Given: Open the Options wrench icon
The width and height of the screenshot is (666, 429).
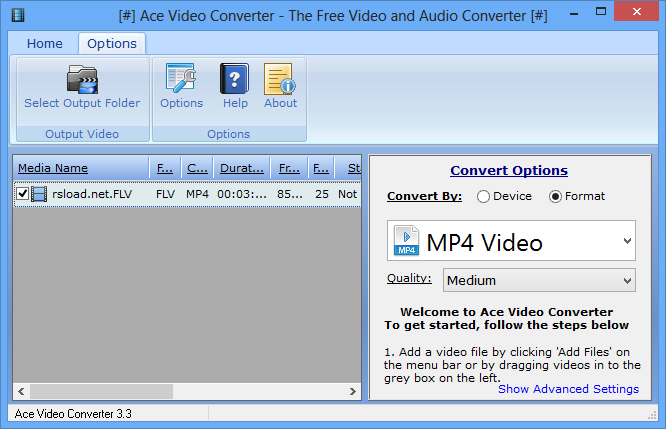Looking at the screenshot, I should pos(181,78).
